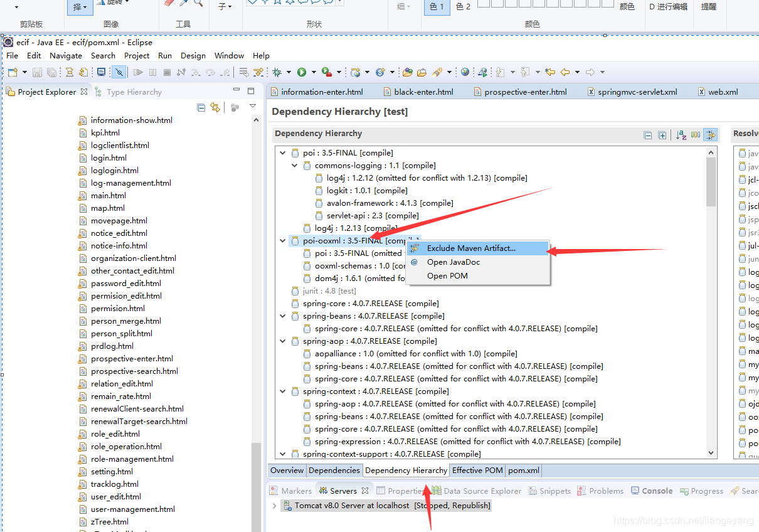Select main.html in Project Explorer
The width and height of the screenshot is (759, 532).
108,195
